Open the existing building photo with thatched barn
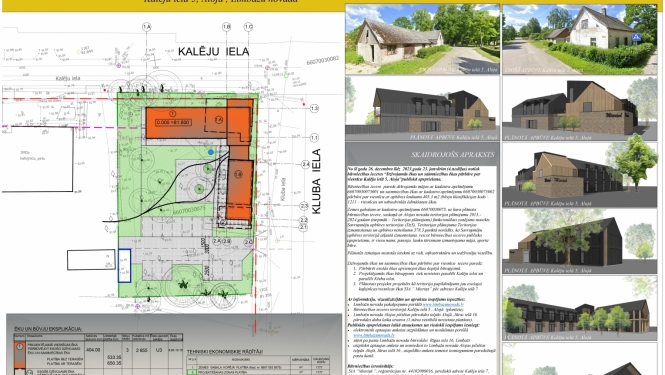The width and height of the screenshot is (665, 375). (x=422, y=39)
